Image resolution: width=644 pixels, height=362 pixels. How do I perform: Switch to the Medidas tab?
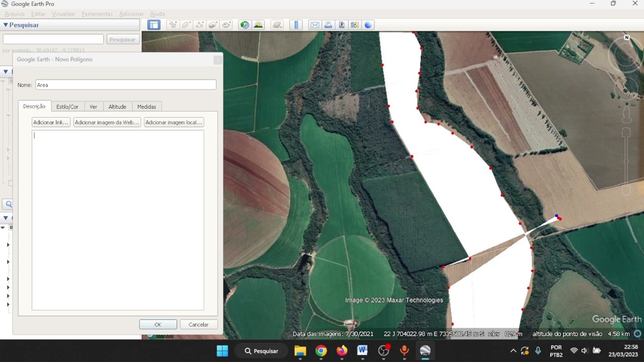146,107
